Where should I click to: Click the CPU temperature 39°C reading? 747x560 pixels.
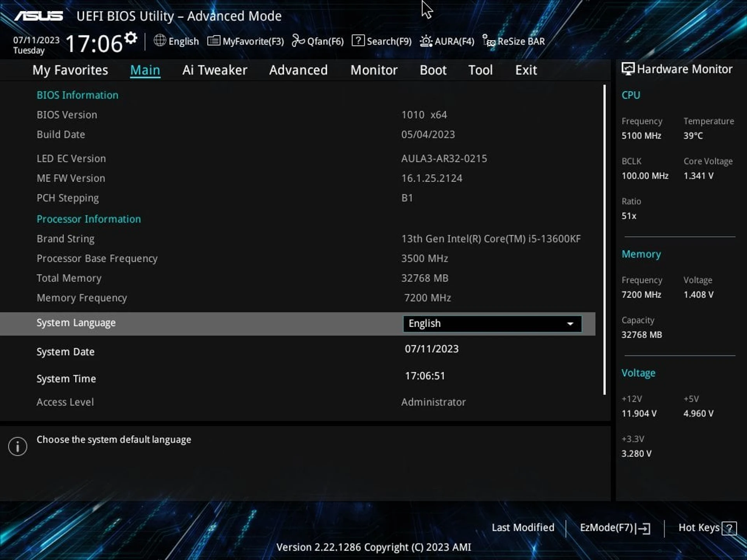click(x=693, y=136)
